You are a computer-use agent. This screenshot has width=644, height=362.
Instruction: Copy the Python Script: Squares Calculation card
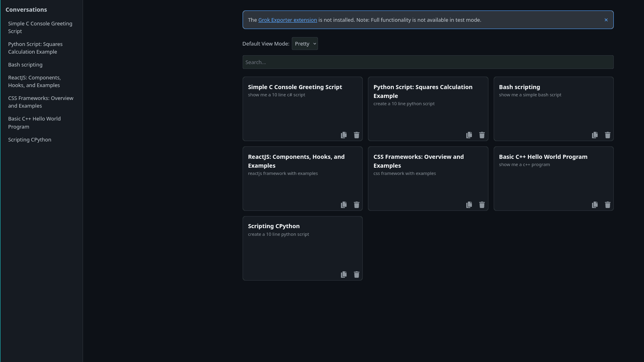469,135
